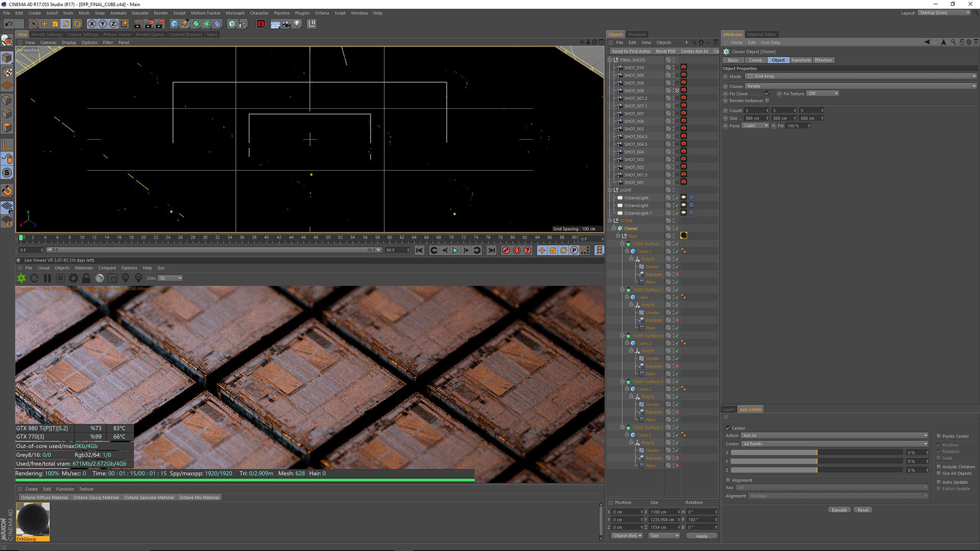This screenshot has height=551, width=980.
Task: Adjust the Y axis center slider
Action: (817, 461)
